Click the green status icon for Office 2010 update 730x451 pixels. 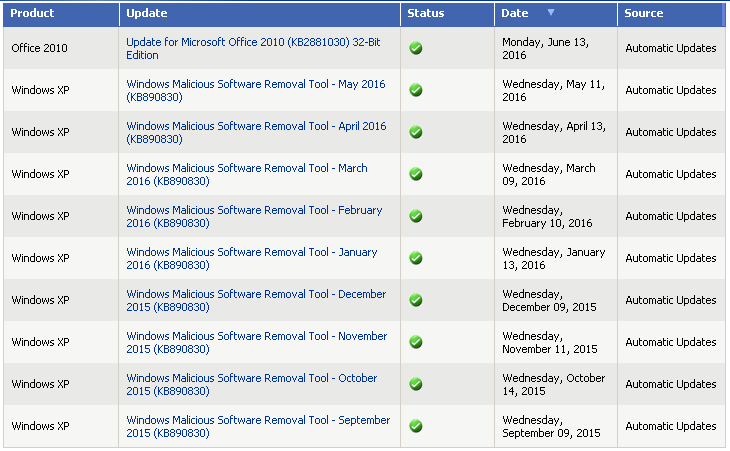416,48
